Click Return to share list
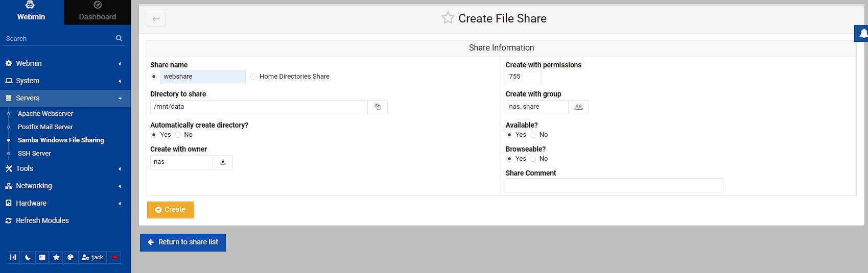Viewport: 868px width, 273px height. pos(183,242)
